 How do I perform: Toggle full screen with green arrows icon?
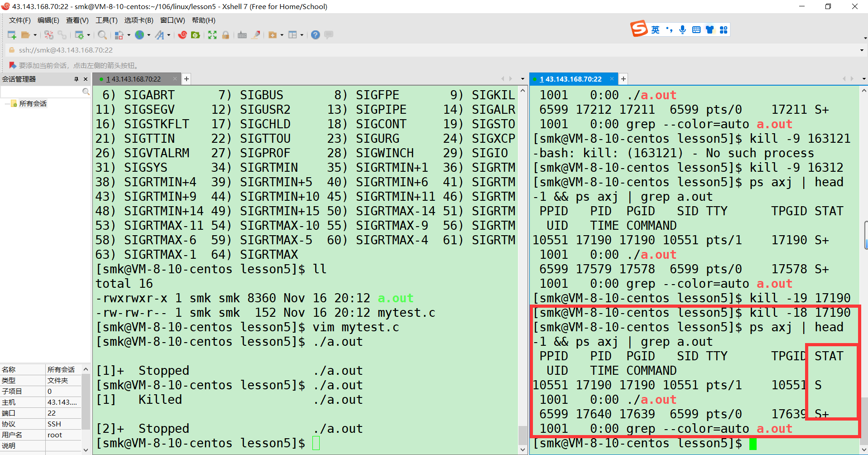coord(212,35)
